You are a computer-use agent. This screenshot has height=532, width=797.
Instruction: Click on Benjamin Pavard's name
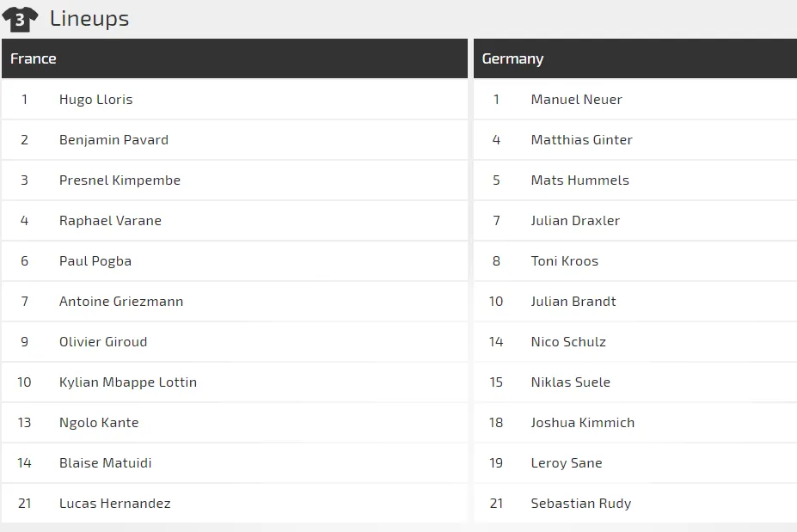(113, 140)
